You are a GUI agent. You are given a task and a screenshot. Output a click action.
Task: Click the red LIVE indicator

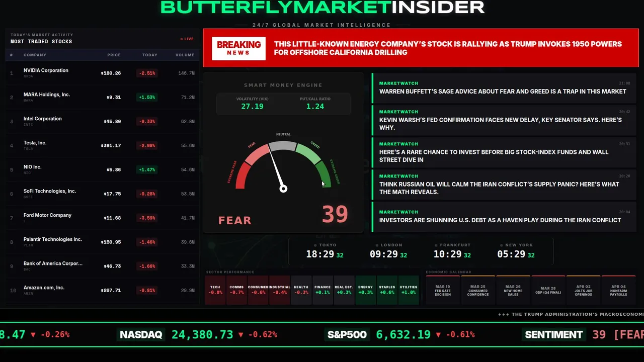[187, 39]
